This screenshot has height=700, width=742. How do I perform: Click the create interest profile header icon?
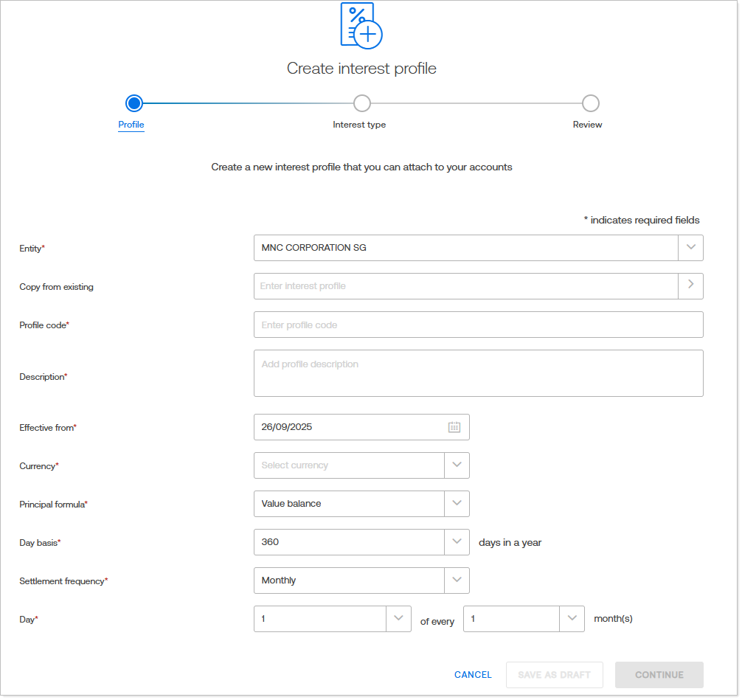pos(361,26)
